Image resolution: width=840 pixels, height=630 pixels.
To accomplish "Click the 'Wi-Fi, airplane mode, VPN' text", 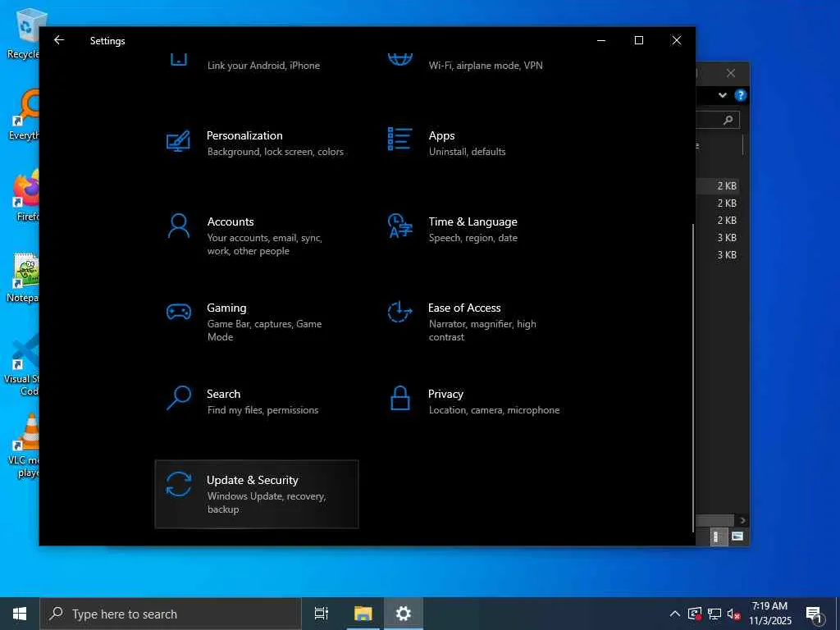I will pos(485,66).
